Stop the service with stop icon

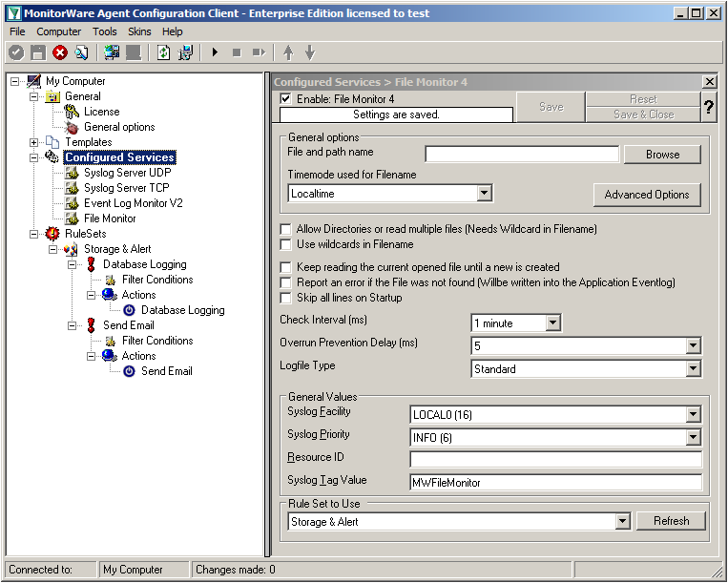click(237, 52)
